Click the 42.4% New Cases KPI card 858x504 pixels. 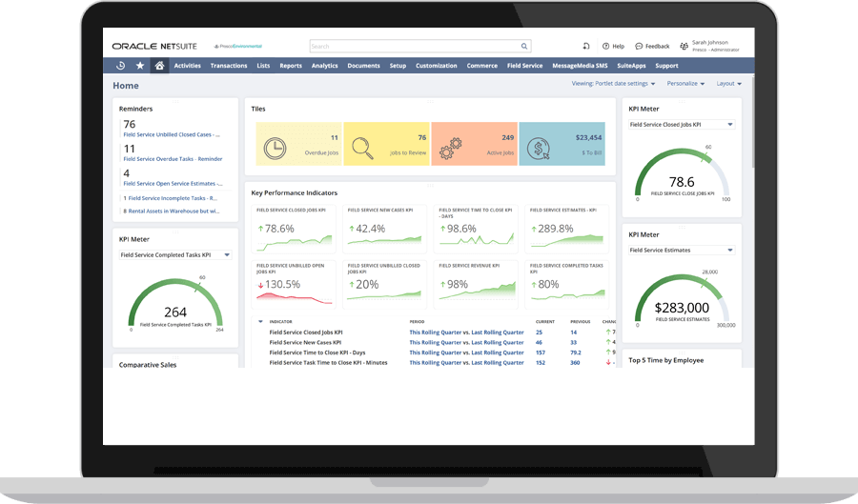pos(385,230)
